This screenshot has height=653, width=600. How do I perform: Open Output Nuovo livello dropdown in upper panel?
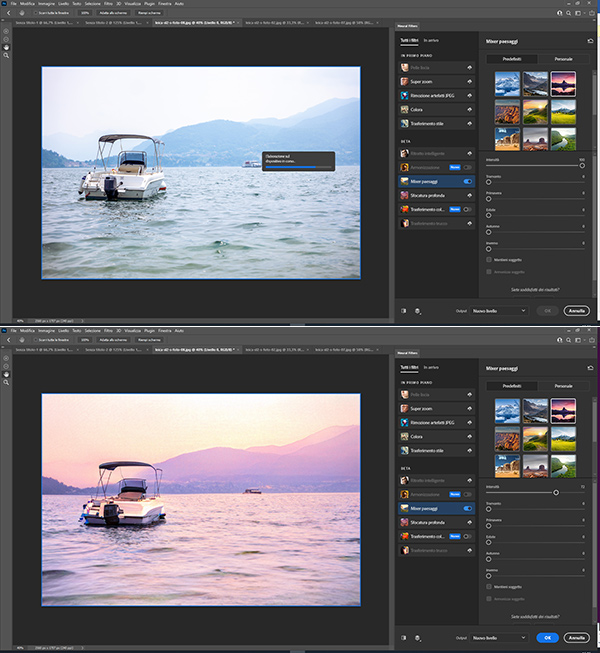coord(500,311)
